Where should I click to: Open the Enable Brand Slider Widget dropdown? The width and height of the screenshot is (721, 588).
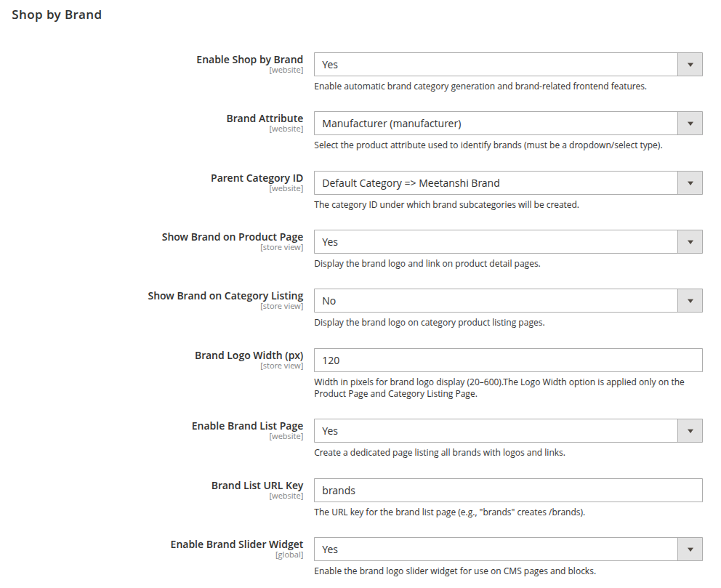coord(508,549)
